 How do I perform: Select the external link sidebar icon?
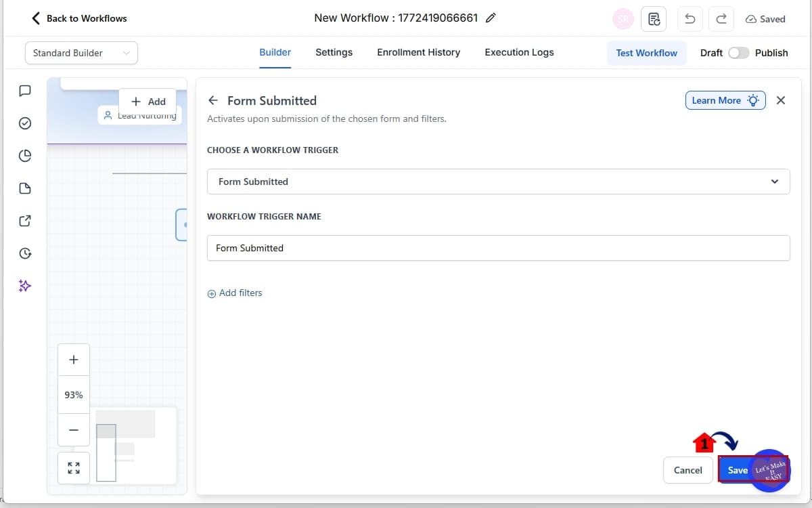tap(24, 220)
